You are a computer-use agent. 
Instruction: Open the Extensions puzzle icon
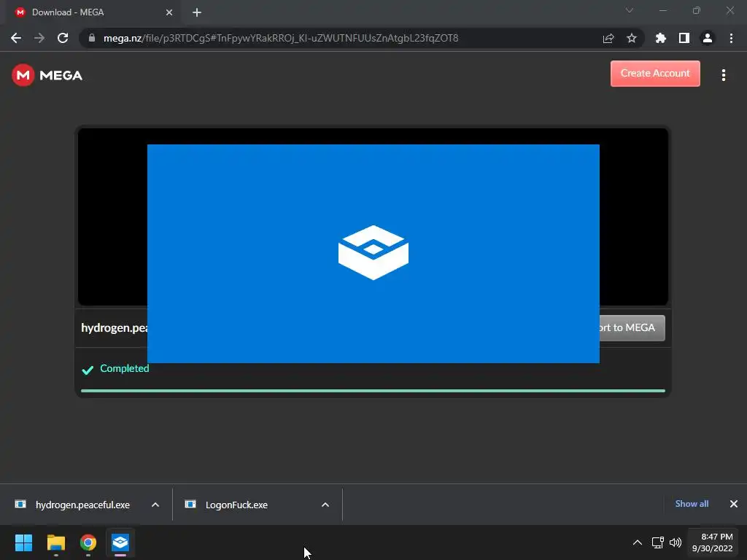pyautogui.click(x=661, y=38)
